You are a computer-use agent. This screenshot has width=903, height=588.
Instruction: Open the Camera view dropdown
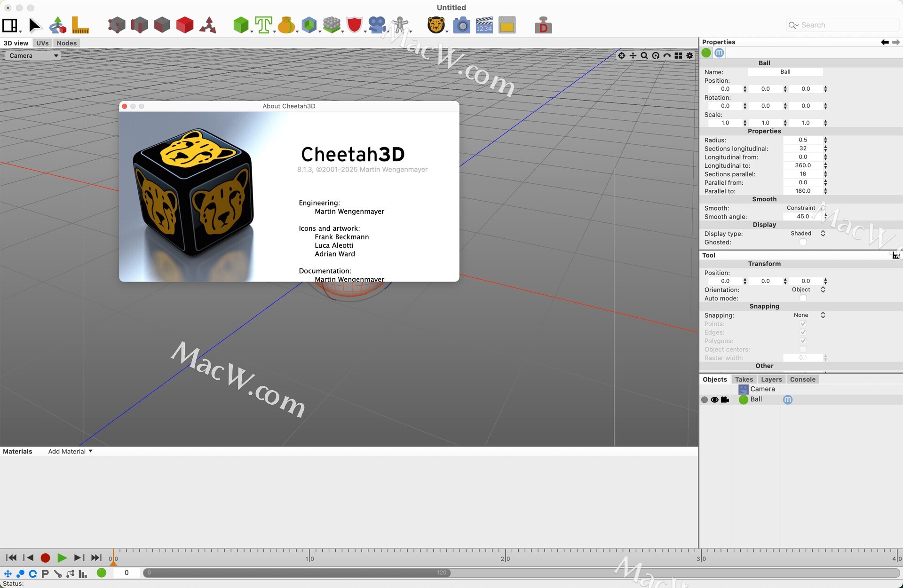(x=33, y=55)
